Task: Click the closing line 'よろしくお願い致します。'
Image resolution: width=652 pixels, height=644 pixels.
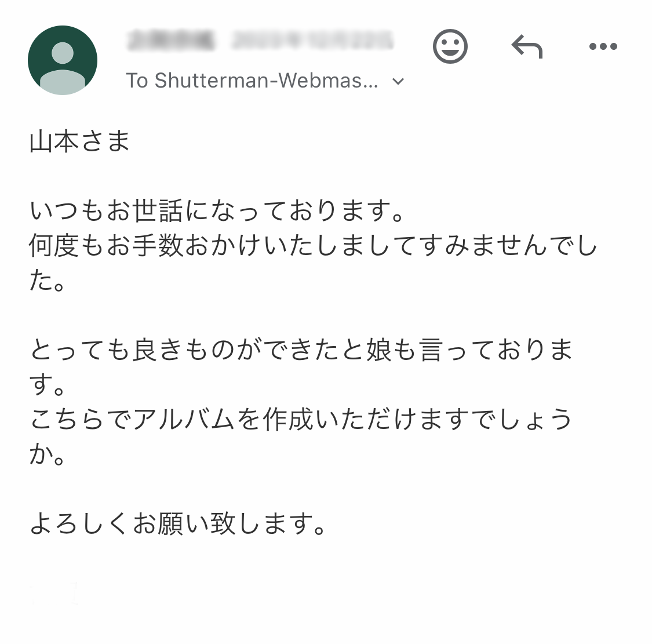Action: pyautogui.click(x=178, y=524)
